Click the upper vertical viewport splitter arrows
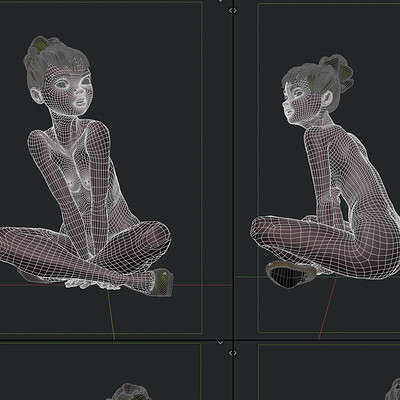This screenshot has width=400, height=400. [233, 10]
